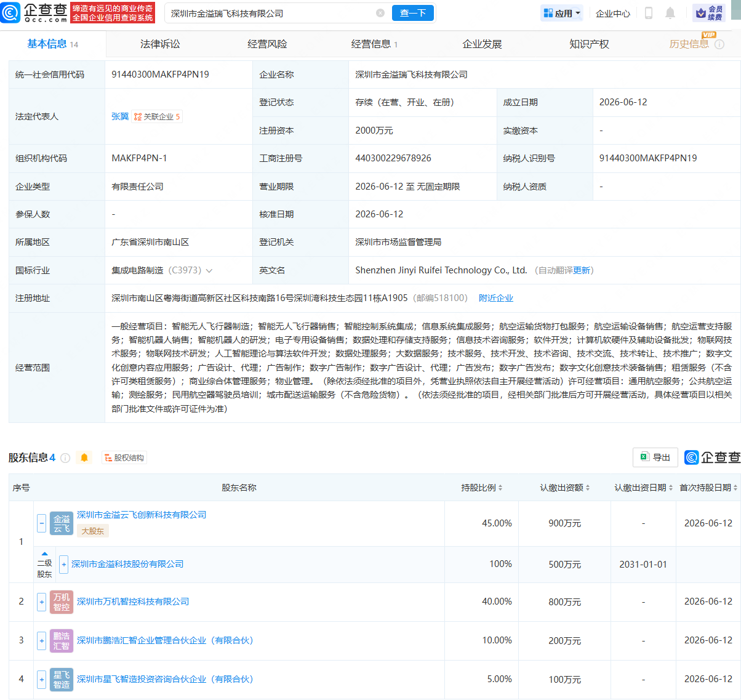The image size is (741, 700).
Task: Expand the 鹏洁汇智 shareholder row
Action: pos(41,640)
